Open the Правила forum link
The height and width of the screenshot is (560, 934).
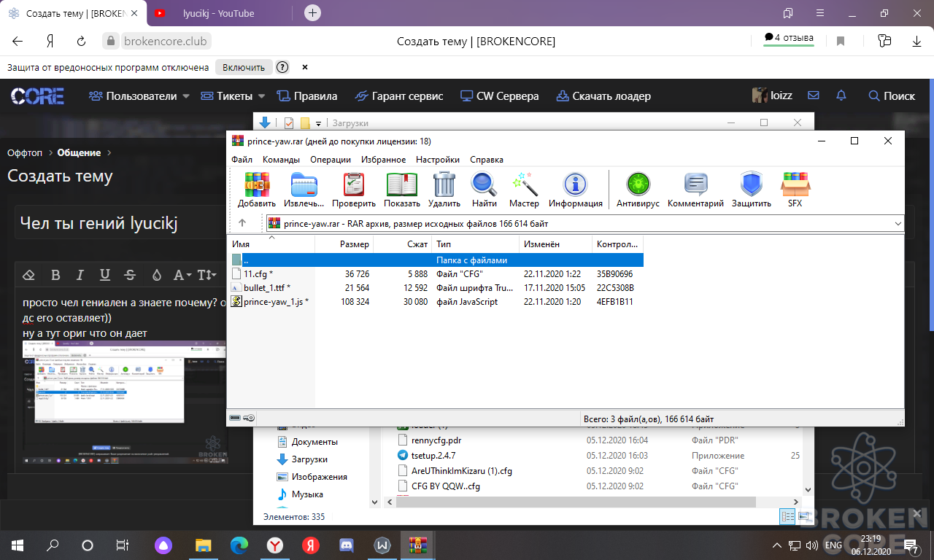pyautogui.click(x=307, y=96)
